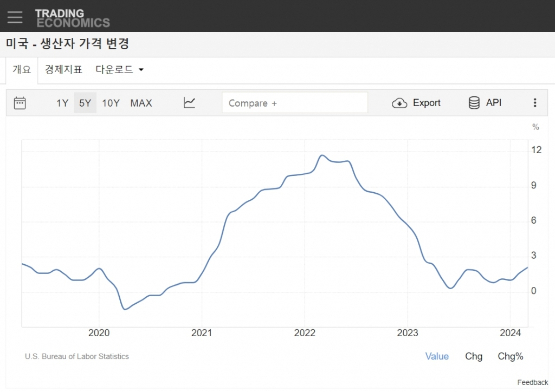Image resolution: width=555 pixels, height=392 pixels.
Task: Show the MAX time range
Action: 141,103
